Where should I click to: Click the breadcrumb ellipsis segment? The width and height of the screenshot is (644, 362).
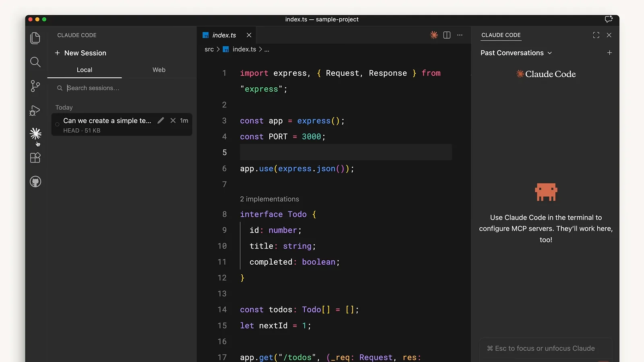[266, 49]
